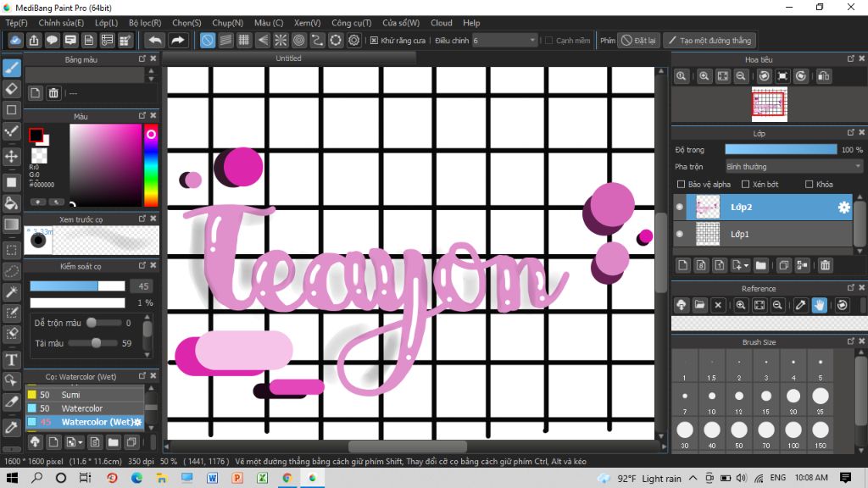The width and height of the screenshot is (868, 488).
Task: Select the Text tool
Action: 11,360
